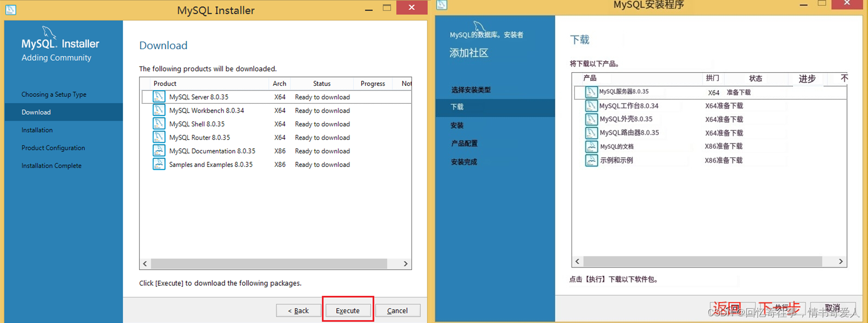Click the Back button in MySQL Installer

tap(299, 310)
